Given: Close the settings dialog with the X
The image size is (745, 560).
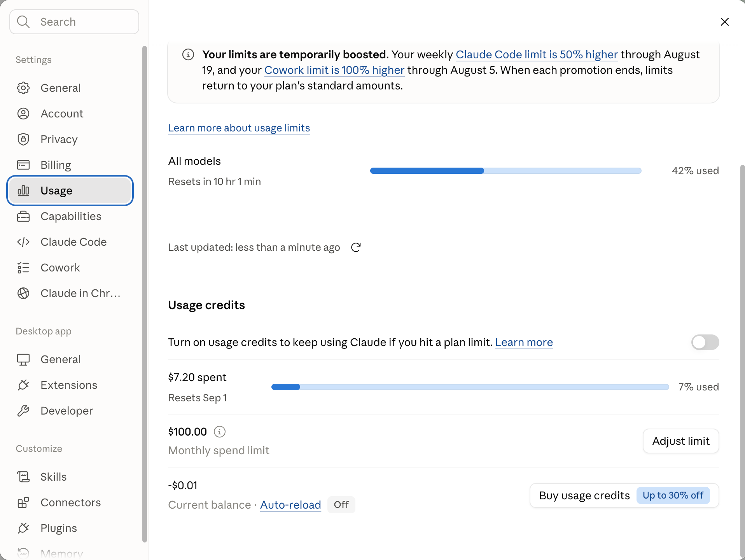Looking at the screenshot, I should click(x=724, y=22).
